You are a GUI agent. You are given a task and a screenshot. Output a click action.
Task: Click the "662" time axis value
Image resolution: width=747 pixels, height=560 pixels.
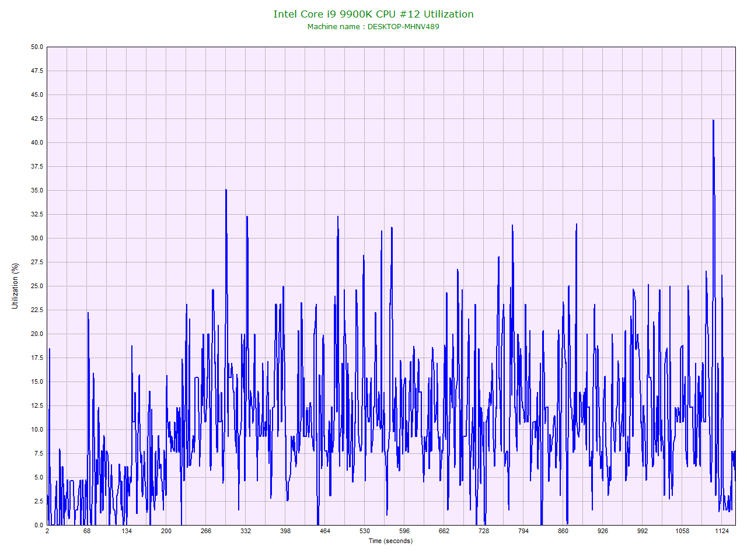[x=444, y=531]
